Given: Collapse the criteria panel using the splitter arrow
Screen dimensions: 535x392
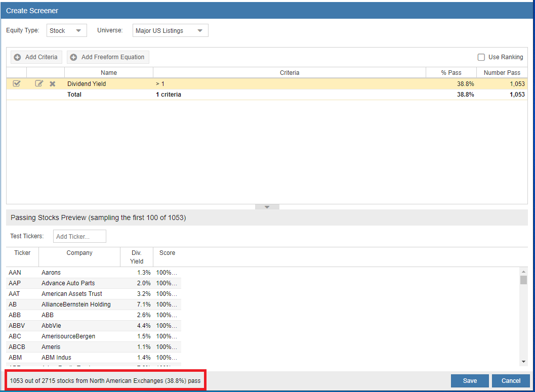Looking at the screenshot, I should click(x=267, y=207).
